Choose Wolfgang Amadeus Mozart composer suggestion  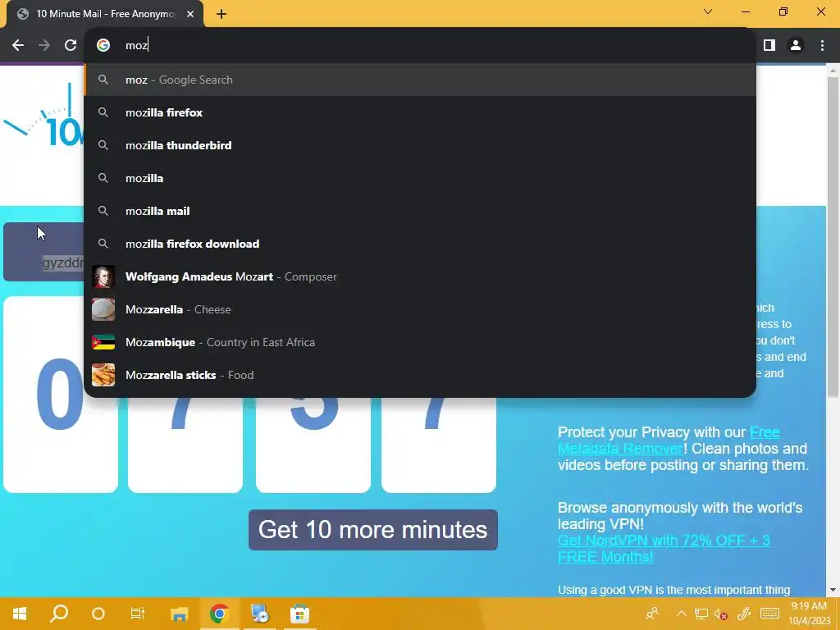point(420,276)
